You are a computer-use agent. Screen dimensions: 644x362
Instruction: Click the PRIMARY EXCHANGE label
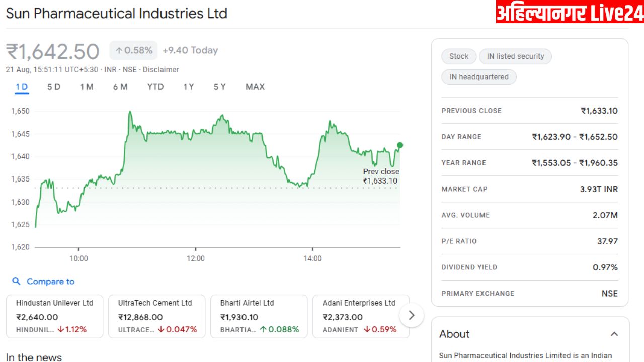point(478,294)
